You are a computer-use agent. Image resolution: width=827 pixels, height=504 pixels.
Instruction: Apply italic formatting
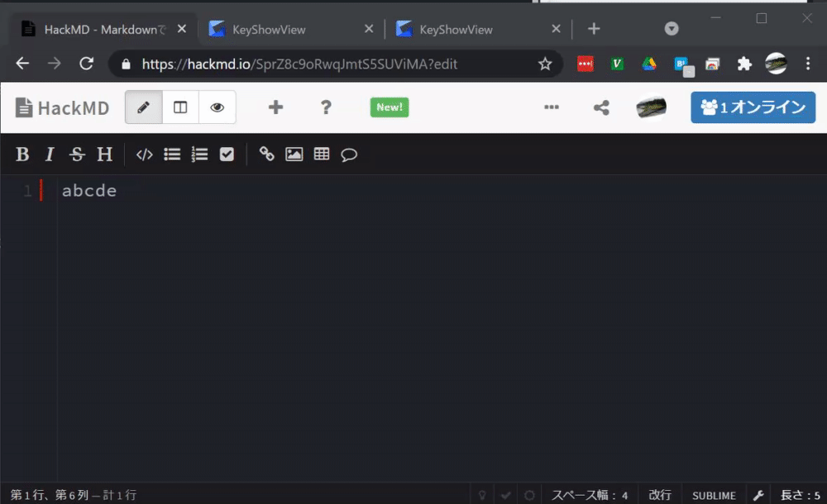(x=49, y=154)
